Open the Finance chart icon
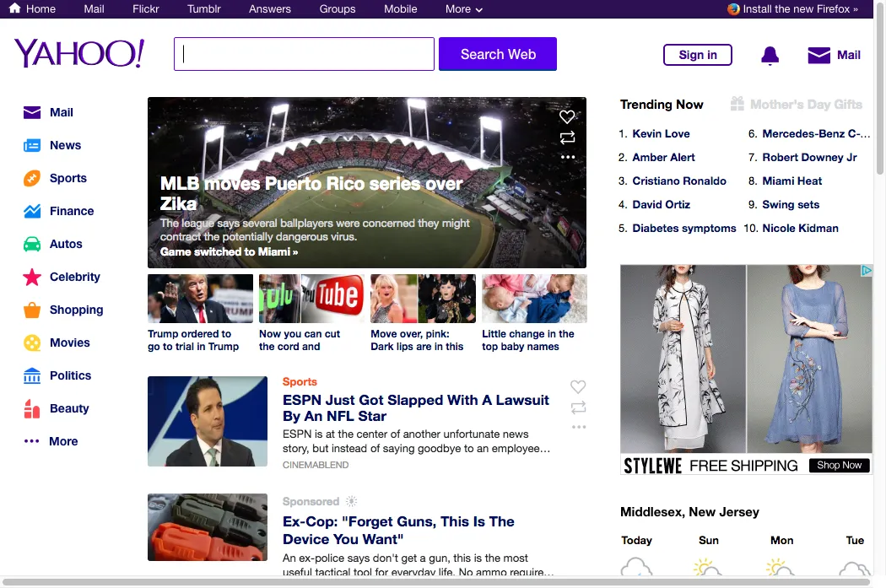 tap(32, 211)
